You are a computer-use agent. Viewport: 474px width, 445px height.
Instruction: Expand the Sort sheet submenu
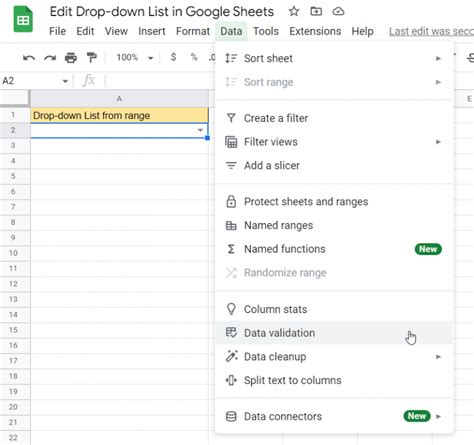pos(438,59)
